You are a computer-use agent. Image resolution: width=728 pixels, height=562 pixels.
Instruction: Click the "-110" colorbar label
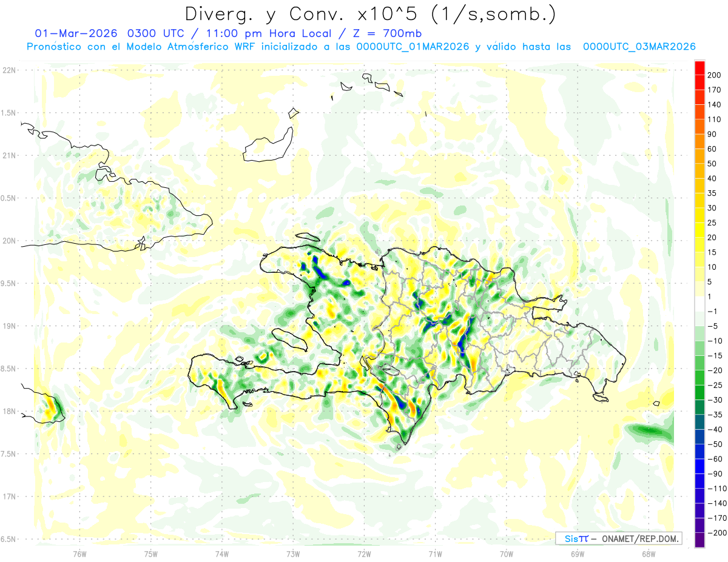tap(717, 489)
